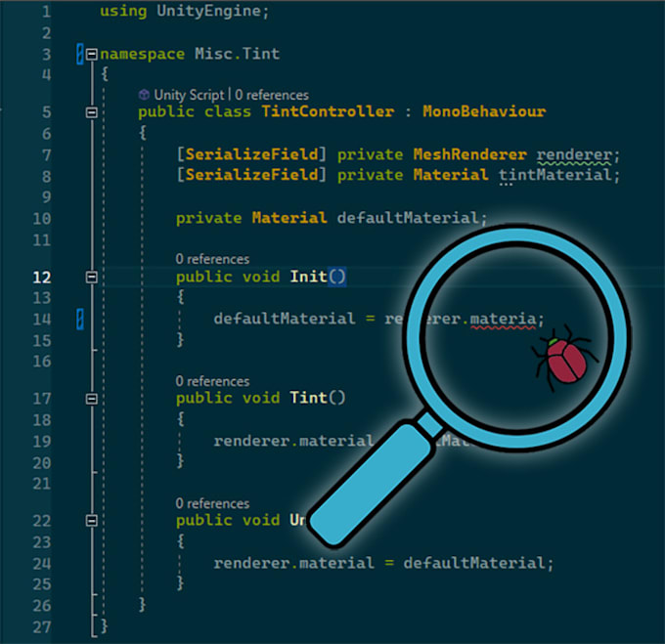This screenshot has width=665, height=644.
Task: Click 'renderer.material' on line 24
Action: click(294, 563)
